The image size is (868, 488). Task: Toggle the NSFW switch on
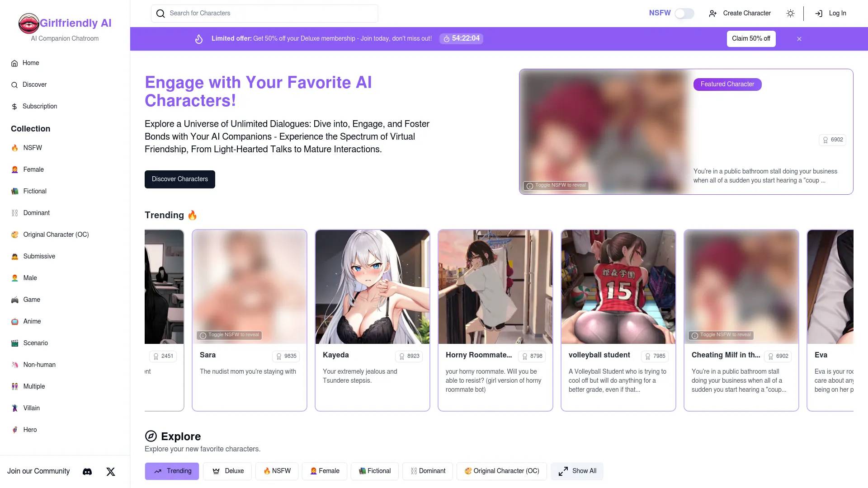[684, 13]
